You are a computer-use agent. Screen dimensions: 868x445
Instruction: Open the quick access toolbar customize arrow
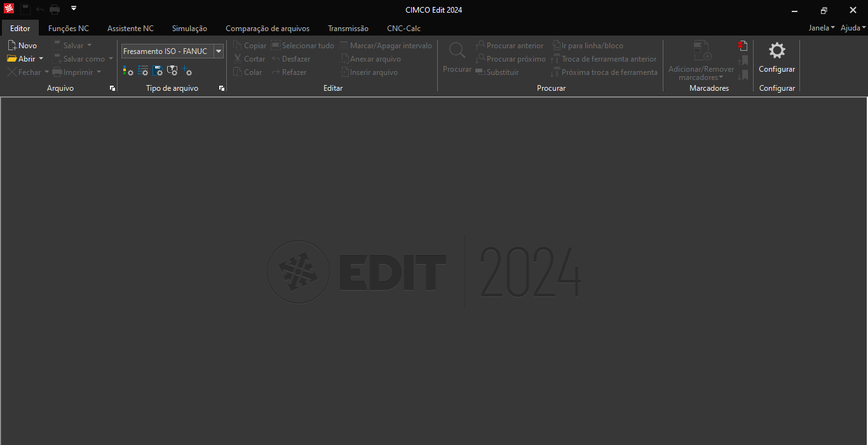click(74, 9)
